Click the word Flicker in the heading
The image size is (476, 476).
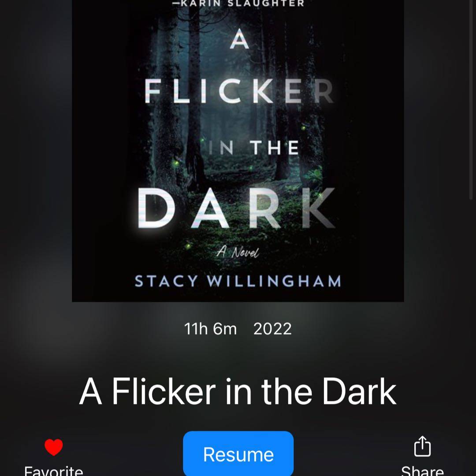coord(164,391)
